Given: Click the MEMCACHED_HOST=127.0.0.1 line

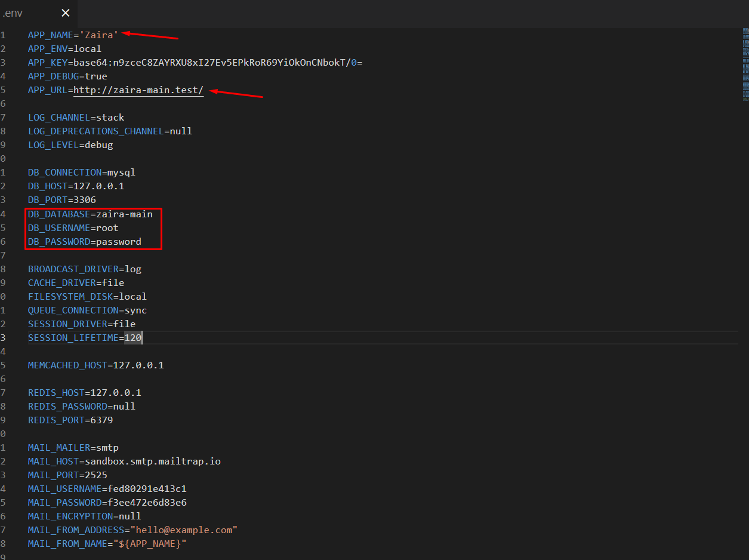Looking at the screenshot, I should 95,365.
